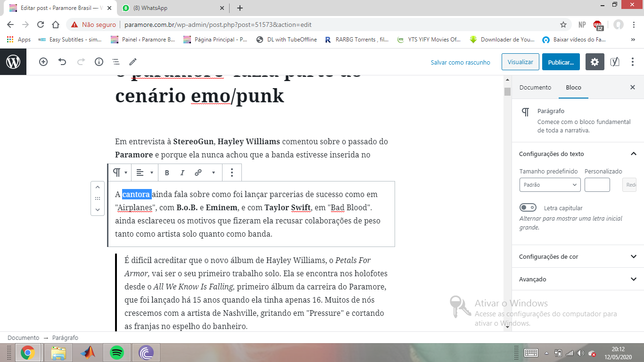Image resolution: width=644 pixels, height=362 pixels.
Task: Select the Editar post browser tab
Action: [60, 8]
